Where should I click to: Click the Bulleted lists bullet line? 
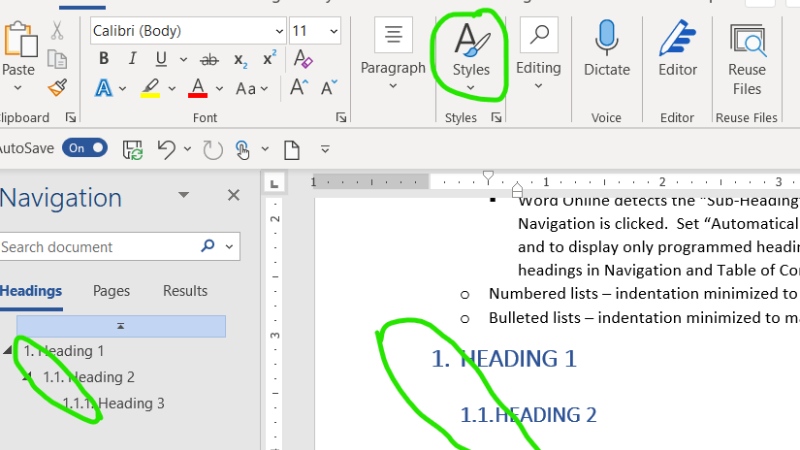644,318
